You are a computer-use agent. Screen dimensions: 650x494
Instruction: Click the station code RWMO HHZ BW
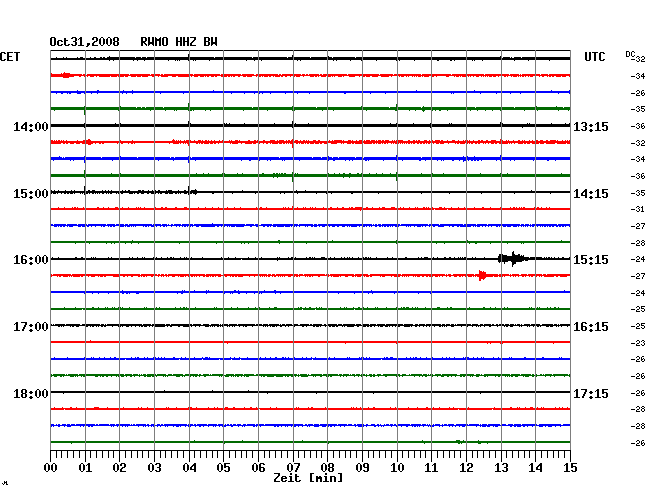coord(179,42)
